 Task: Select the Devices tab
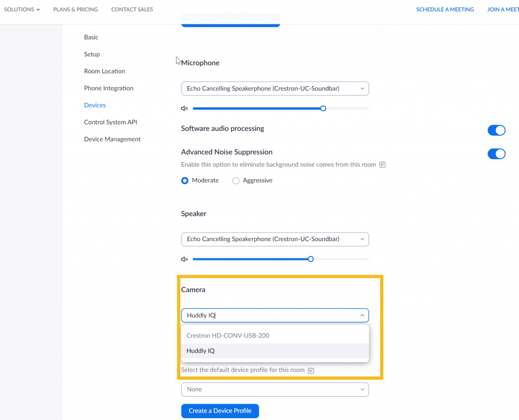point(95,105)
